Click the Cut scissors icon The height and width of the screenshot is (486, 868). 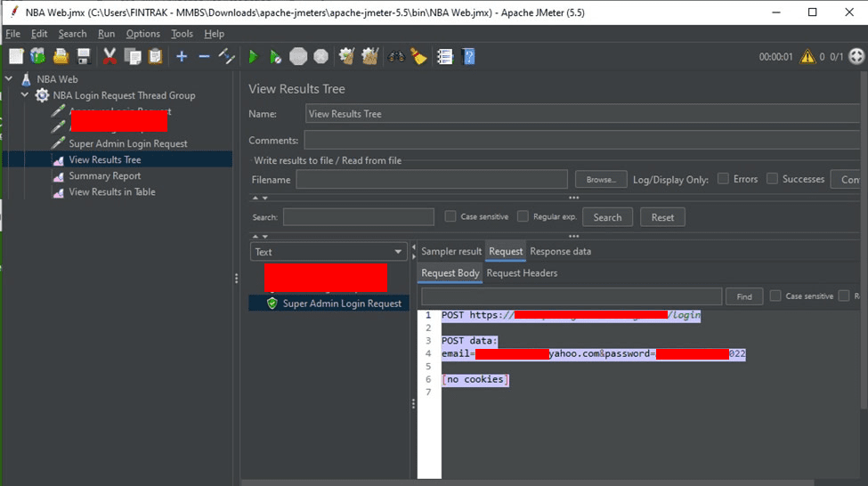click(x=110, y=57)
